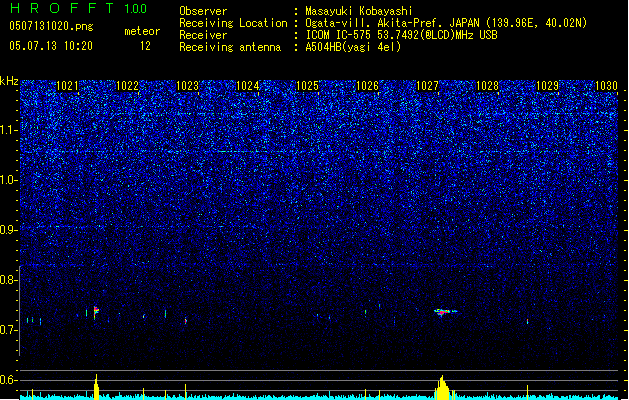629x400 pixels.
Task: Click the 0.6 kHz frequency label
Action: (x=9, y=380)
